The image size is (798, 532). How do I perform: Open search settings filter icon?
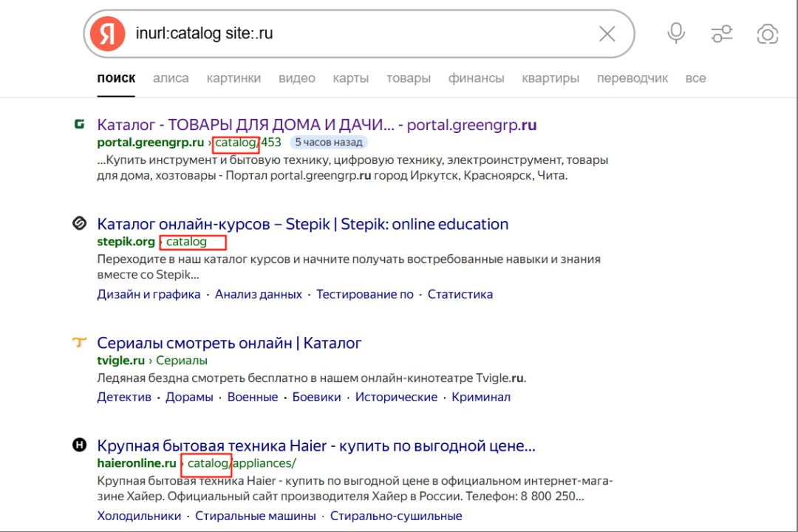722,34
